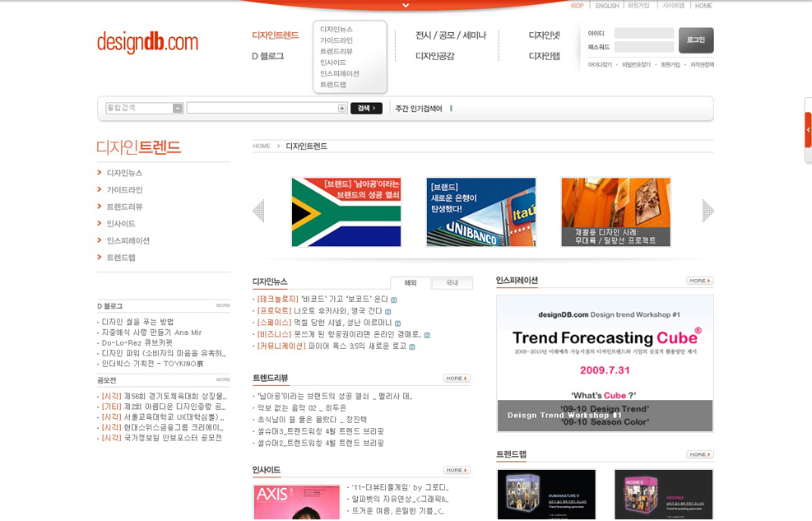Click MORE icon beside 트렌드리뷰 heading
The width and height of the screenshot is (812, 521).
[457, 379]
